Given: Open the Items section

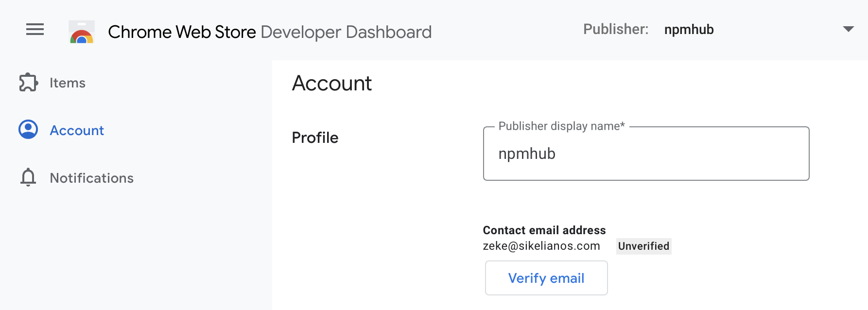Looking at the screenshot, I should point(68,83).
